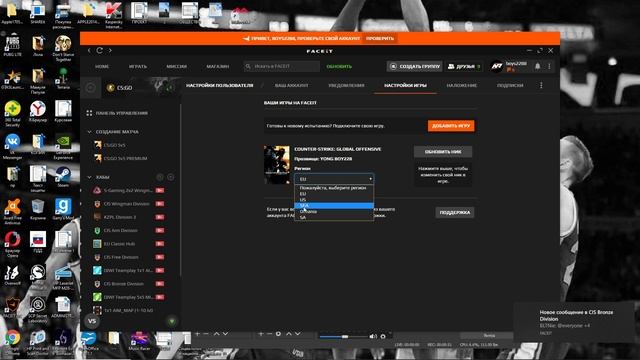Go back with the left arrow icon
The image size is (640, 360).
tap(89, 50)
